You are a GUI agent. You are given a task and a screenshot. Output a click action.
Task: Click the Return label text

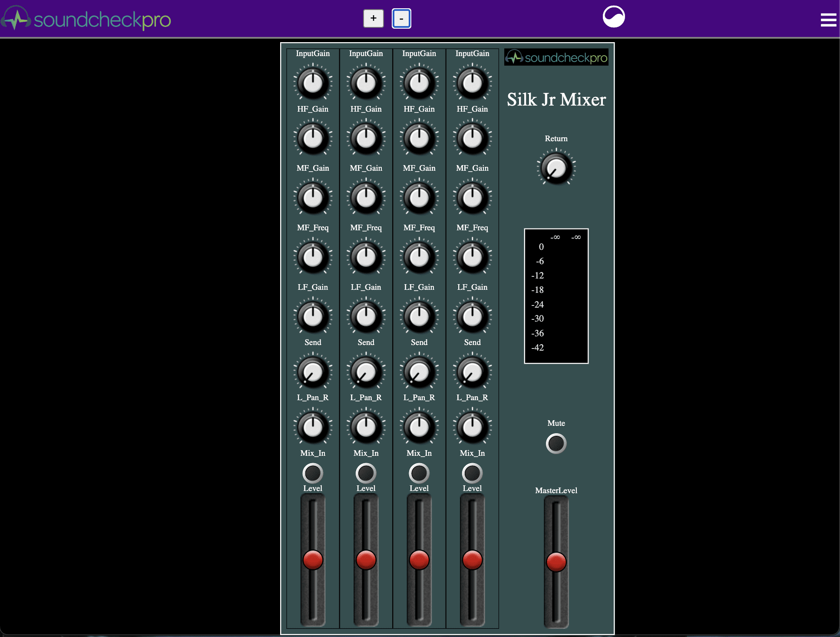point(556,138)
